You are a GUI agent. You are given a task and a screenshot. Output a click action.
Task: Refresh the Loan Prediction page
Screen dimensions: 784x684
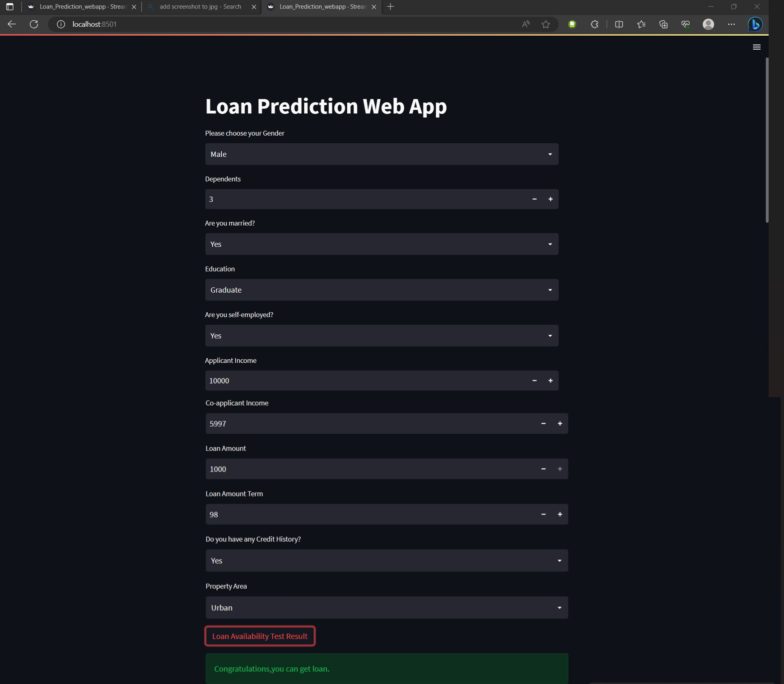(x=34, y=24)
